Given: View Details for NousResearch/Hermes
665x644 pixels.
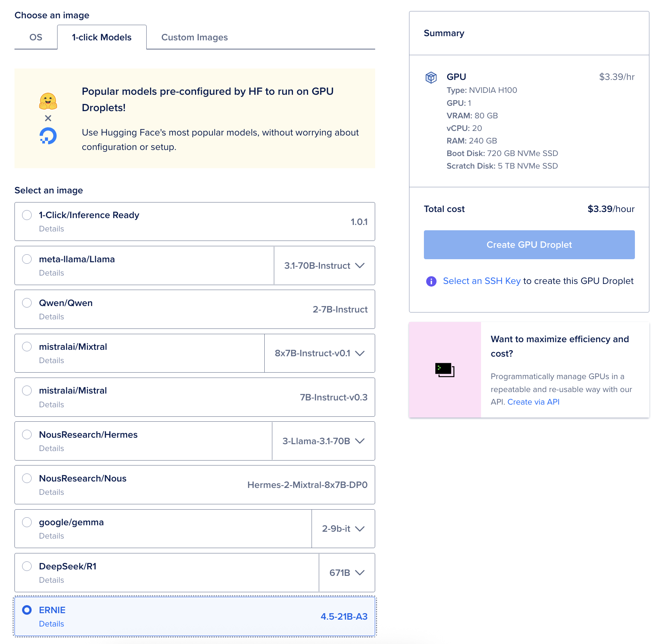Looking at the screenshot, I should (51, 448).
